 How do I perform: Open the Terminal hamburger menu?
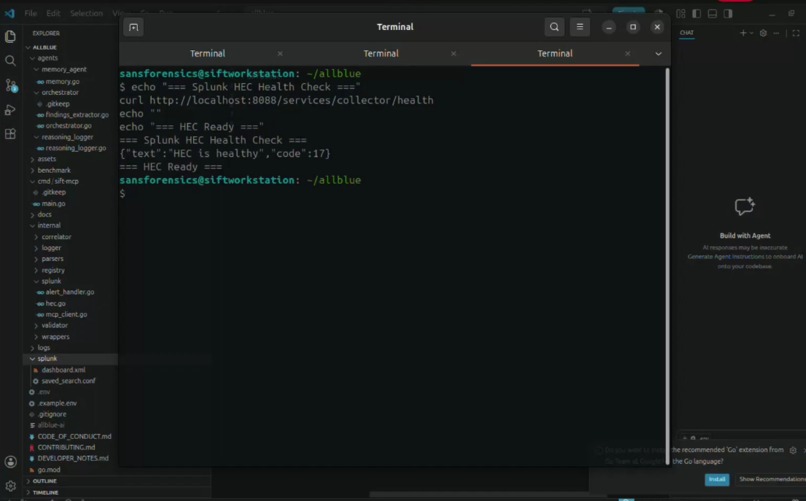[580, 27]
